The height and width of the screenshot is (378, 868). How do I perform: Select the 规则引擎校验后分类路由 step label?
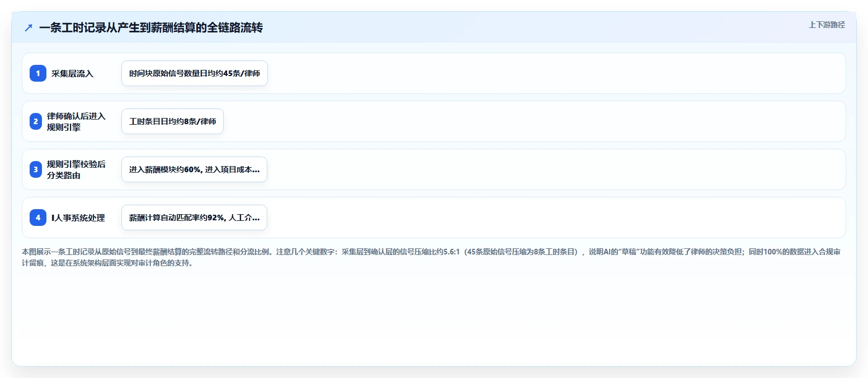pyautogui.click(x=76, y=169)
